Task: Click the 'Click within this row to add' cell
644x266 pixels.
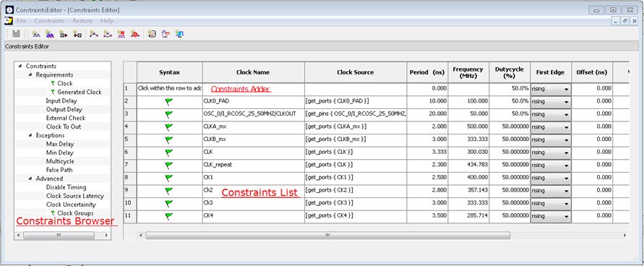Action: click(x=169, y=89)
